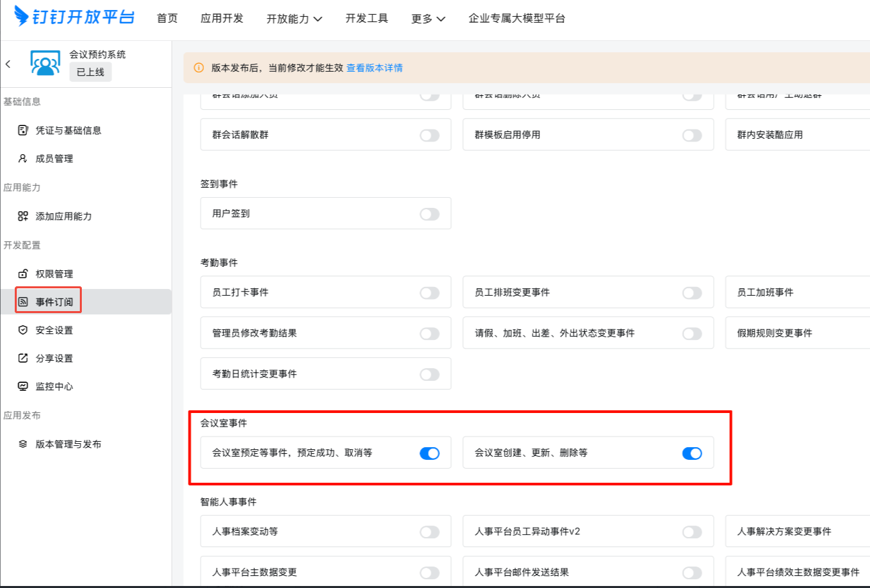This screenshot has width=870, height=588.
Task: Click the 分享设置 share icon
Action: (23, 358)
